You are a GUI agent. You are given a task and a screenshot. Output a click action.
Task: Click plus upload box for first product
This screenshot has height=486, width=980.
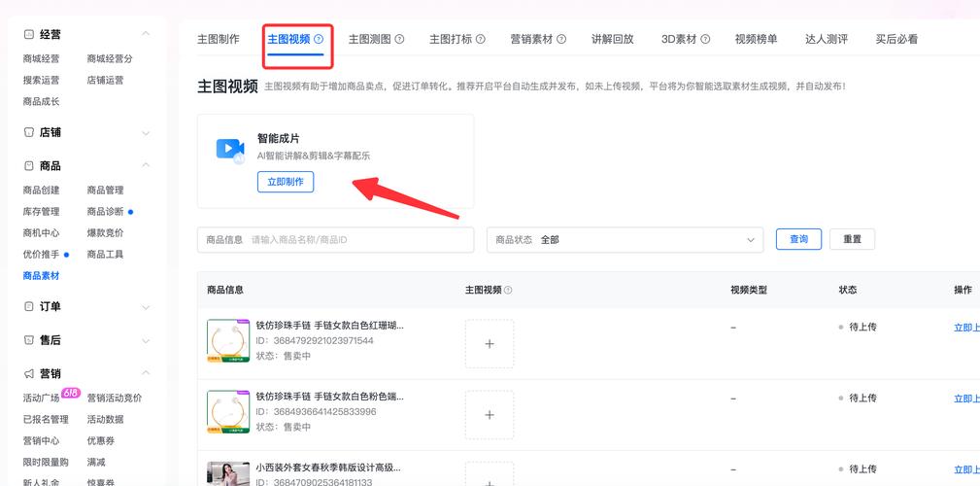(x=490, y=343)
